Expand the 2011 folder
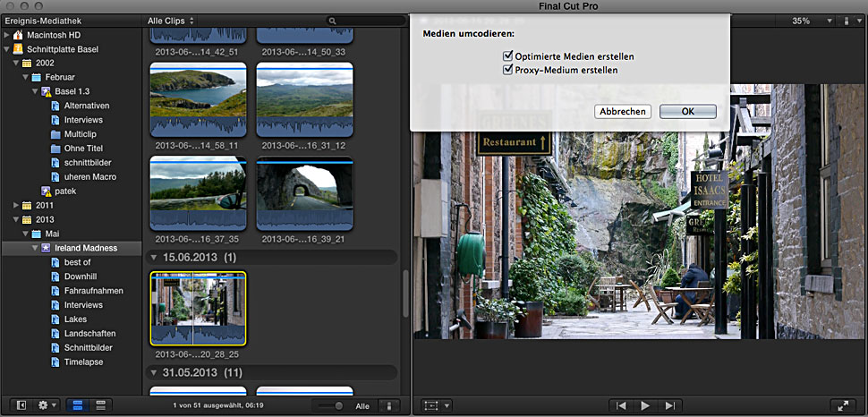Viewport: 868px width, 417px height. coord(17,205)
